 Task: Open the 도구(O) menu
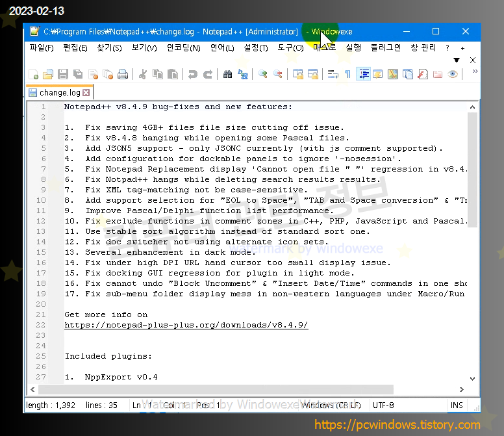(x=290, y=48)
